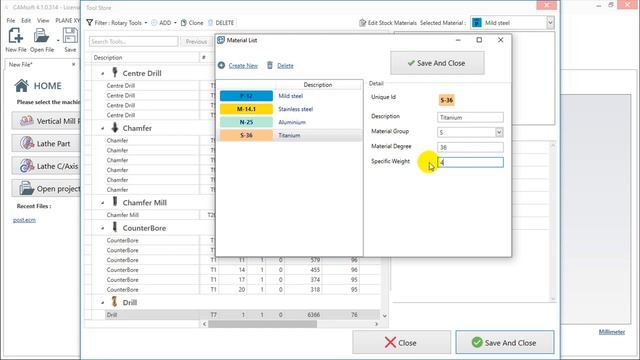Viewport: 640px width, 360px height.
Task: Collapse the Chamfer Mill group
Action: [103, 203]
